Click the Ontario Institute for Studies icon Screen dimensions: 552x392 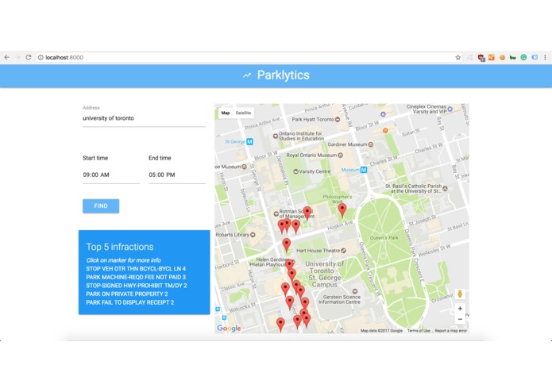coord(276,136)
